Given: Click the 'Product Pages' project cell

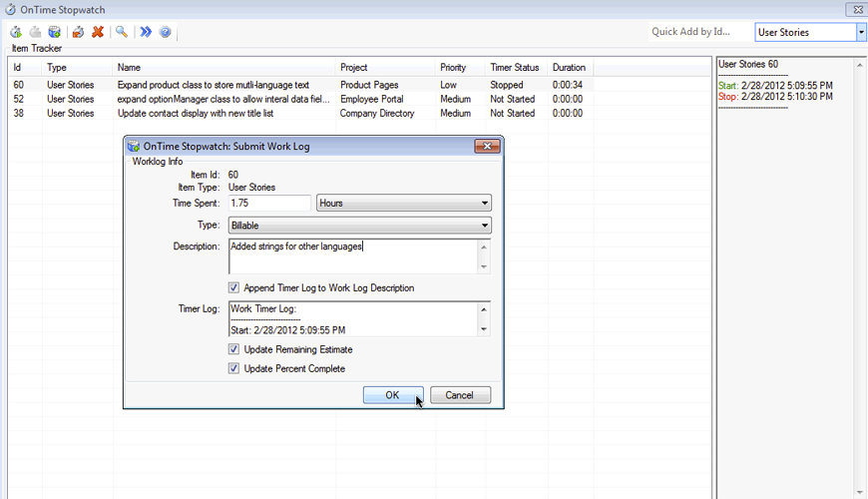Looking at the screenshot, I should (x=369, y=85).
